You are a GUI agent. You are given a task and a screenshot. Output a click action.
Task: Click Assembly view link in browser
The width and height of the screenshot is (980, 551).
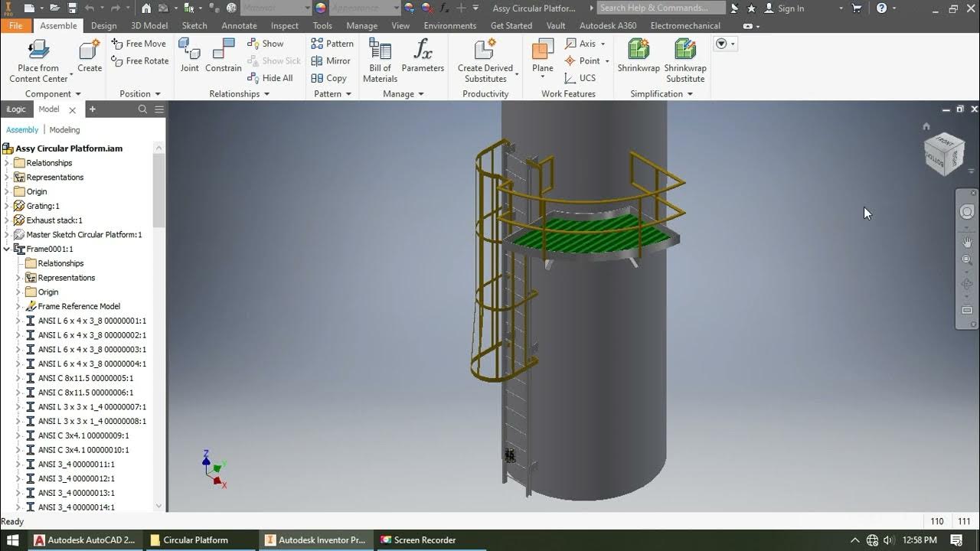click(22, 130)
